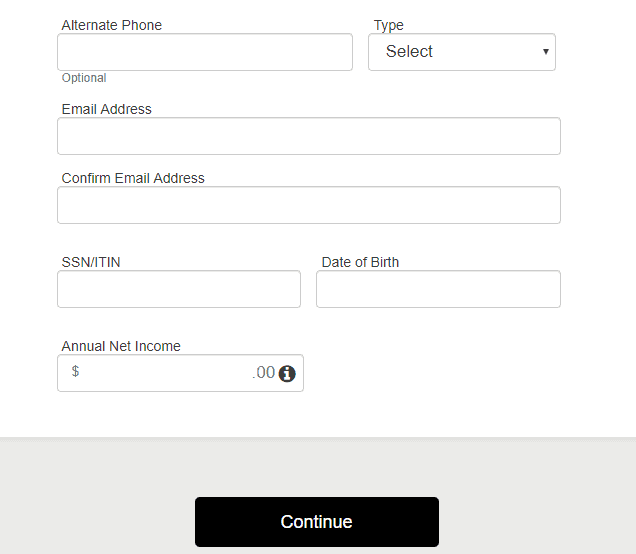Click the Optional hint under Alternate Phone

84,78
